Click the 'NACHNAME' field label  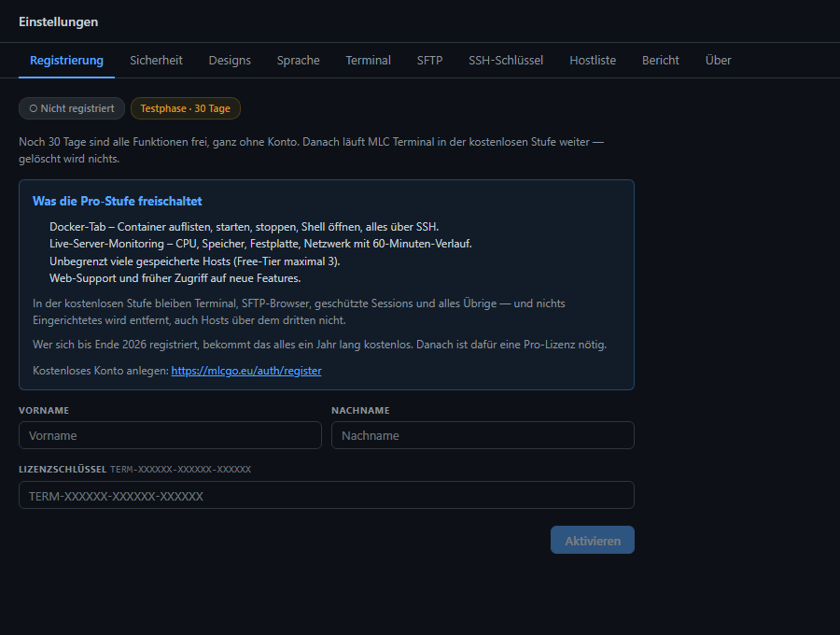point(360,411)
